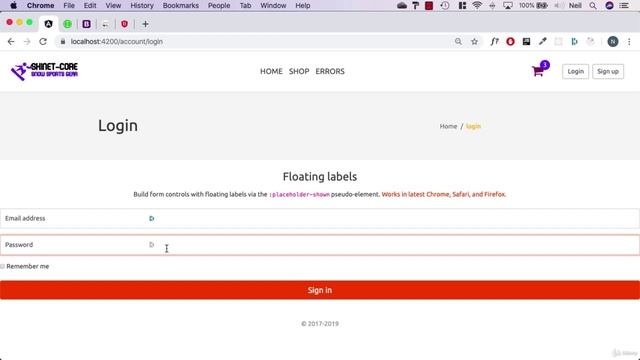Open the File menu
Image resolution: width=640 pixels, height=360 pixels.
tap(69, 6)
